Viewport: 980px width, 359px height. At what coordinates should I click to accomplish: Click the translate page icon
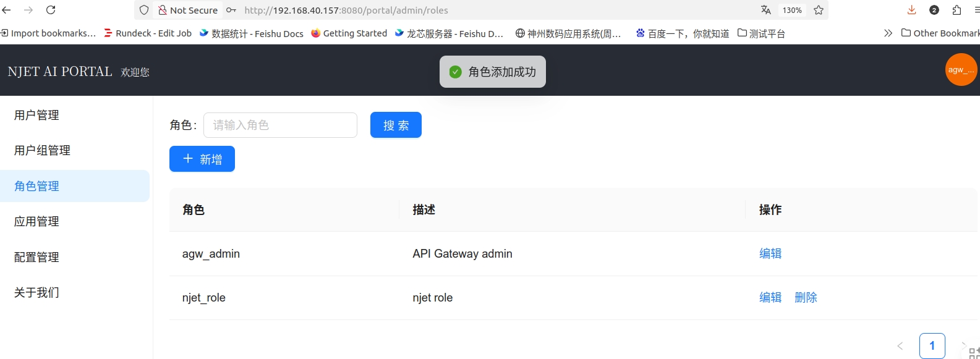pyautogui.click(x=765, y=10)
